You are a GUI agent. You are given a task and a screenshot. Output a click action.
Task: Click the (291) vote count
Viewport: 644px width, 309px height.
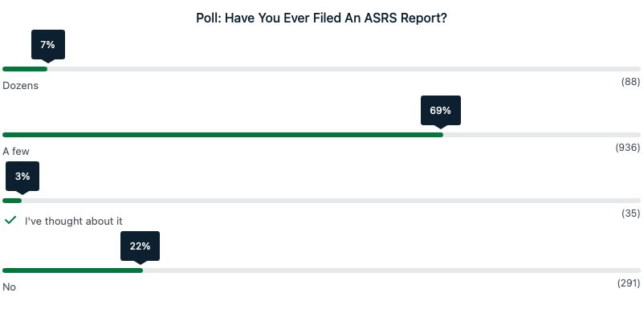tap(629, 283)
